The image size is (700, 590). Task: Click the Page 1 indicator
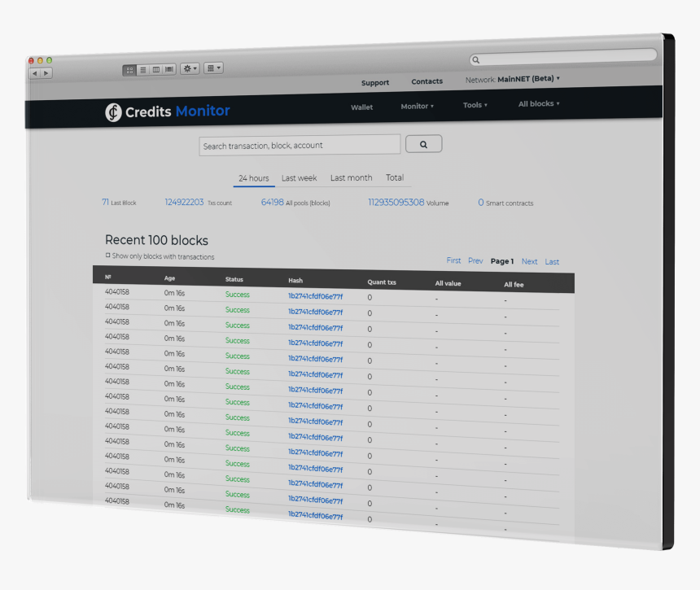point(502,261)
